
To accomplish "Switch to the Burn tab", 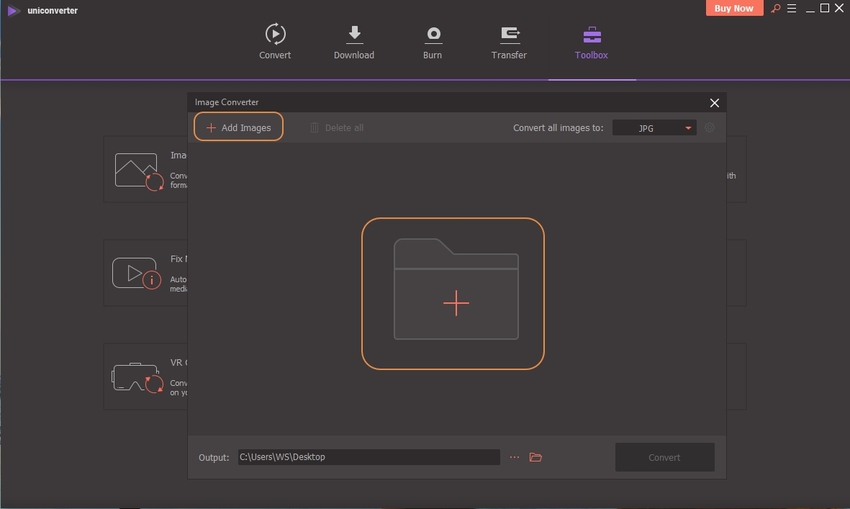I will pyautogui.click(x=433, y=34).
